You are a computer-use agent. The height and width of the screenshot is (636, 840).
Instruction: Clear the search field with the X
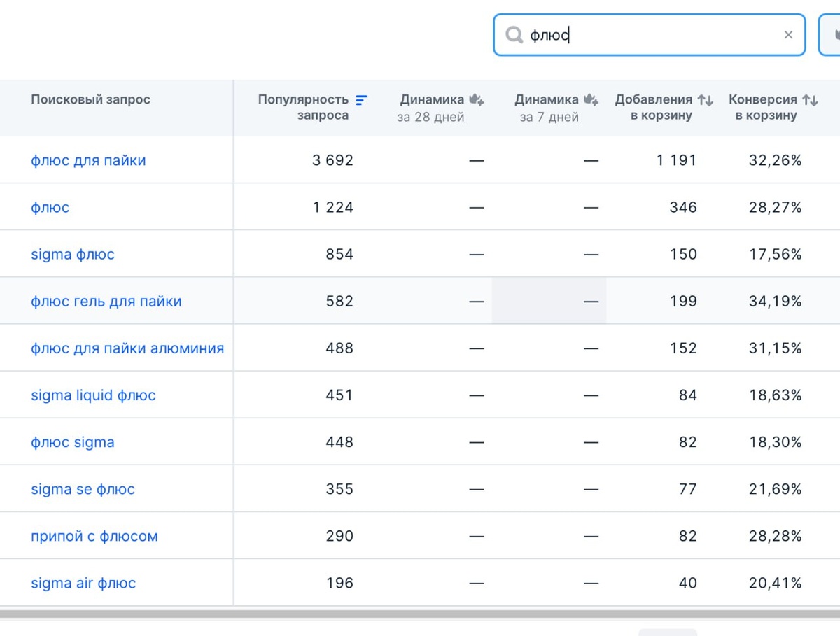(788, 35)
